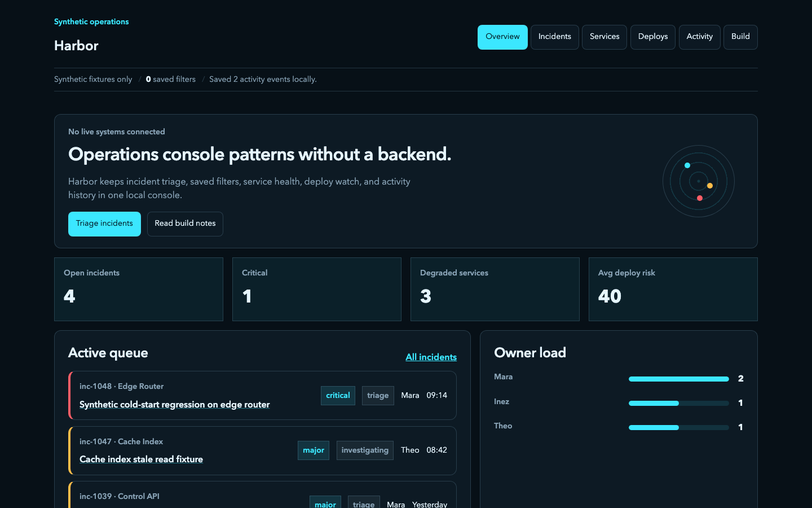Open Synthetic cold-start regression on edge router incident
This screenshot has height=508, width=812.
pyautogui.click(x=175, y=405)
